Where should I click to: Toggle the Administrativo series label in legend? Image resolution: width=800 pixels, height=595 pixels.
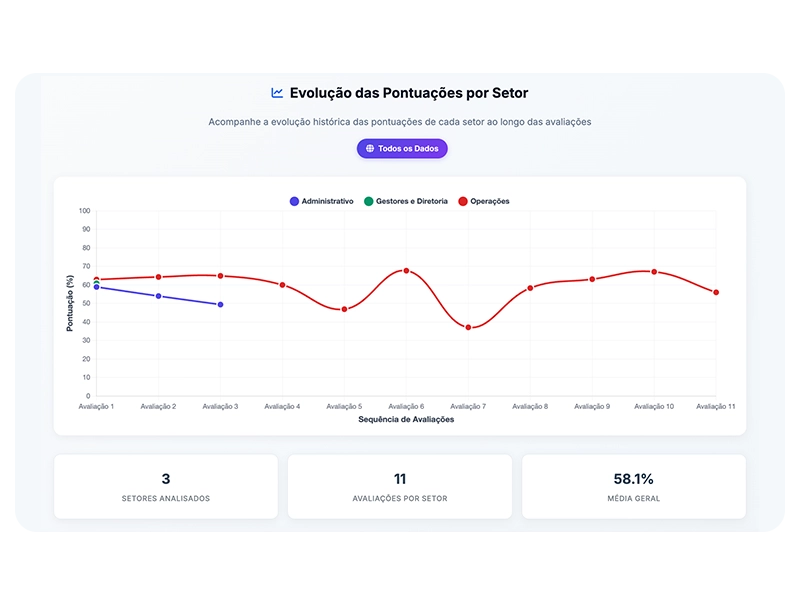pyautogui.click(x=327, y=201)
